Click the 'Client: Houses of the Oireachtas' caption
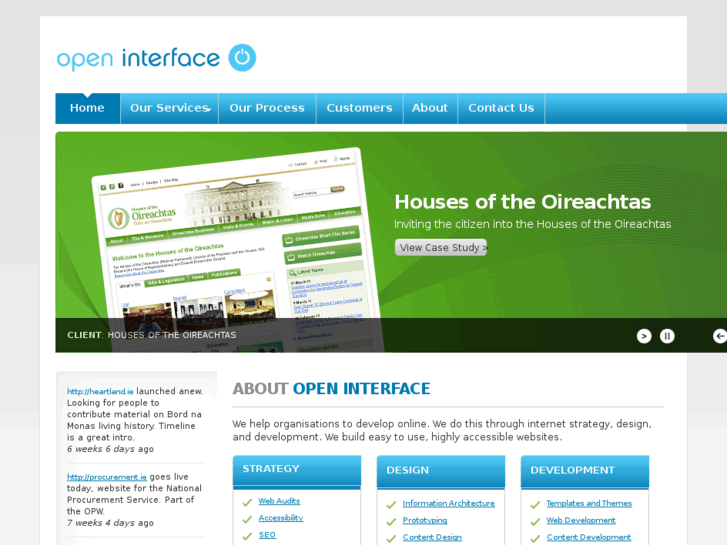The image size is (727, 545). click(152, 335)
